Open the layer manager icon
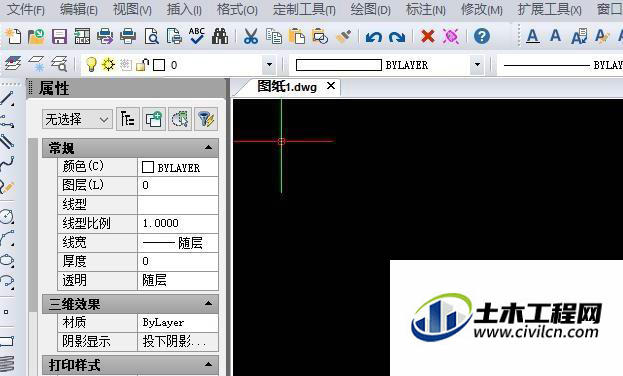Screen dimensions: 623x376 (x=13, y=64)
